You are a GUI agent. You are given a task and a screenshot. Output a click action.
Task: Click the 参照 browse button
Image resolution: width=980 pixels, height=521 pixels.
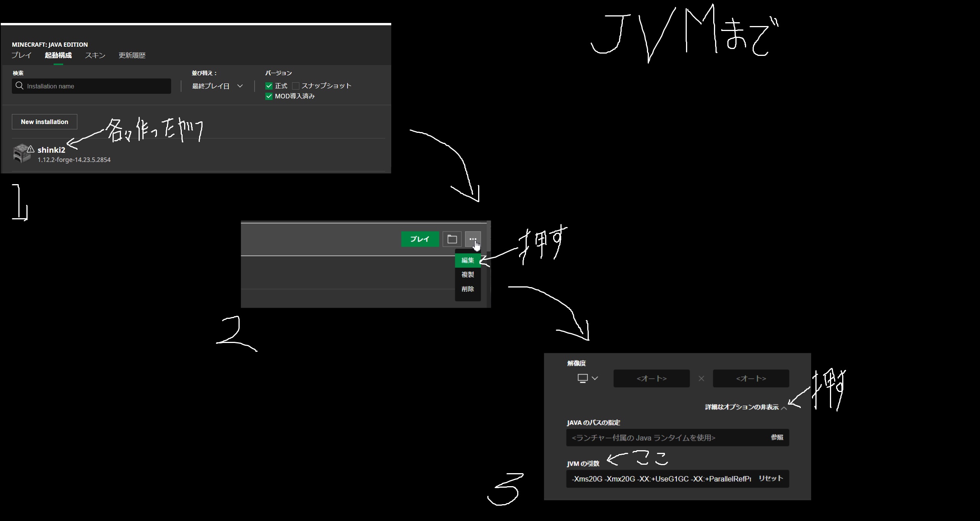[777, 437]
